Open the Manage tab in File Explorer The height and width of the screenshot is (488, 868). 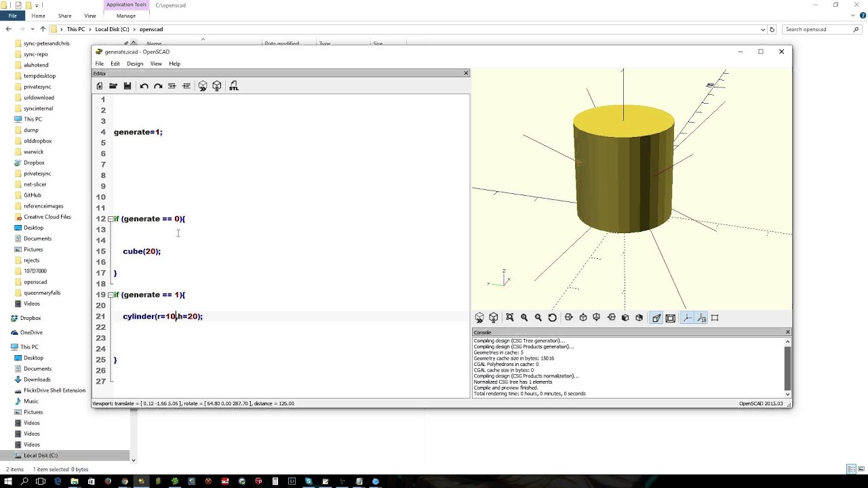126,16
